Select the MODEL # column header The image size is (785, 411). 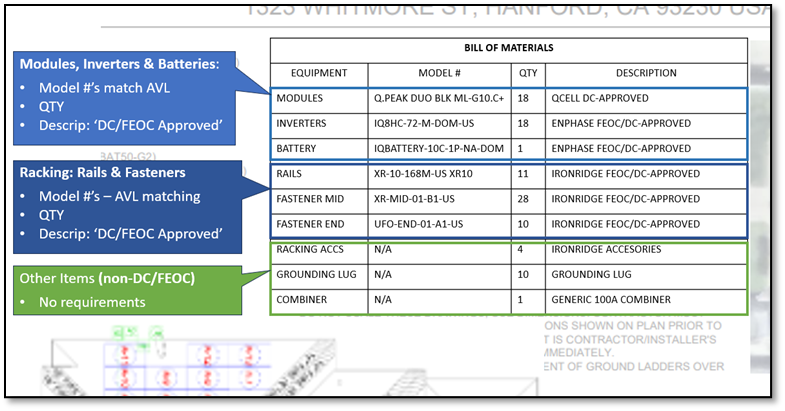click(439, 73)
